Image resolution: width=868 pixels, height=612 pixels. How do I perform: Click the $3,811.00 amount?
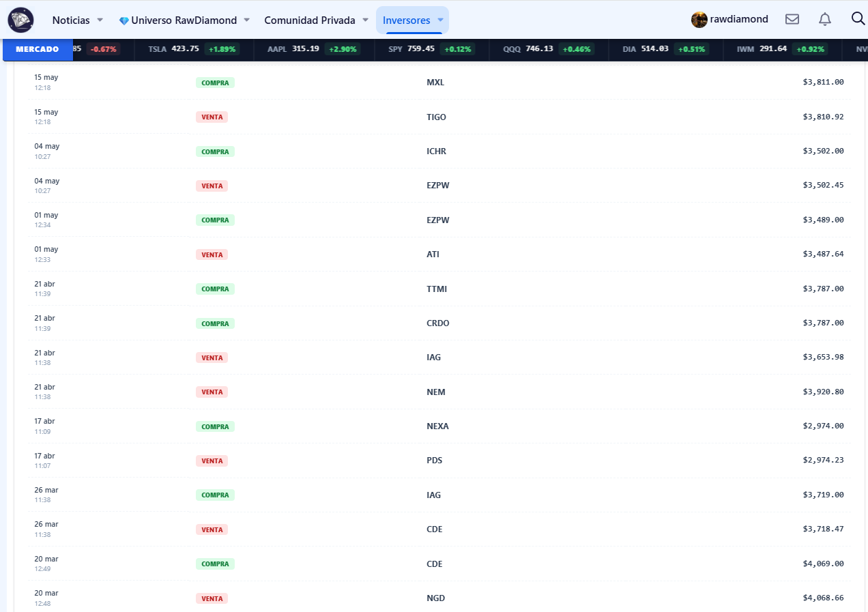pos(823,82)
